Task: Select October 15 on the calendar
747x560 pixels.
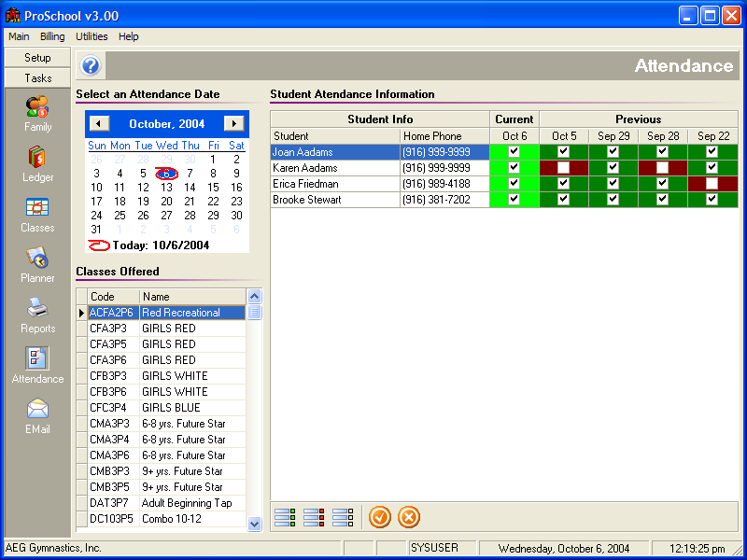Action: (x=213, y=188)
